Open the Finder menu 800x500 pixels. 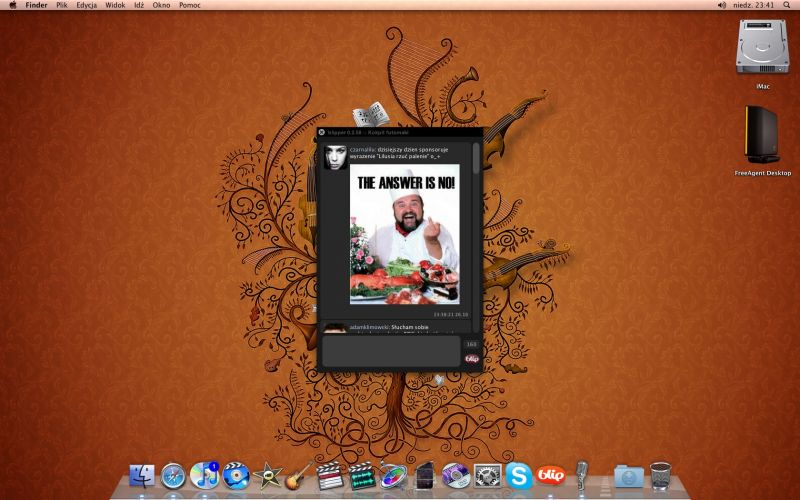[36, 5]
